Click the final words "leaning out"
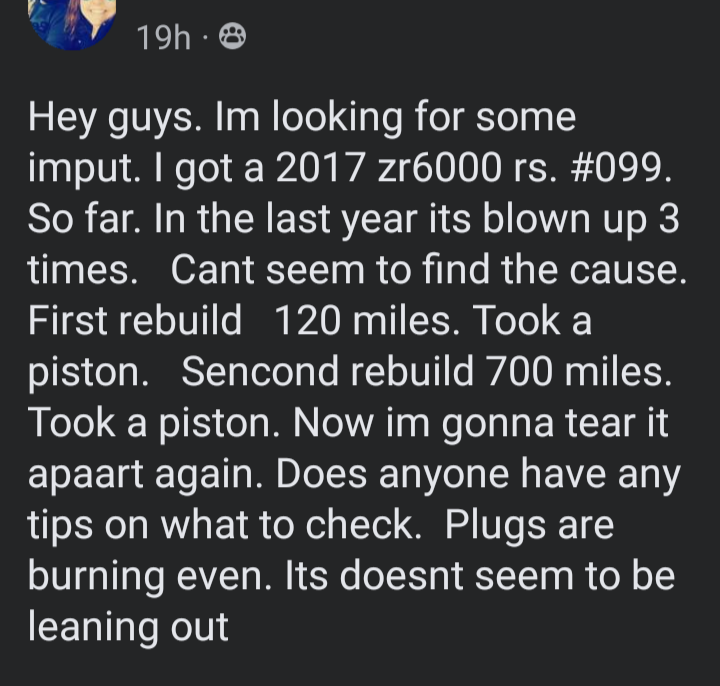The image size is (720, 686). click(x=128, y=627)
